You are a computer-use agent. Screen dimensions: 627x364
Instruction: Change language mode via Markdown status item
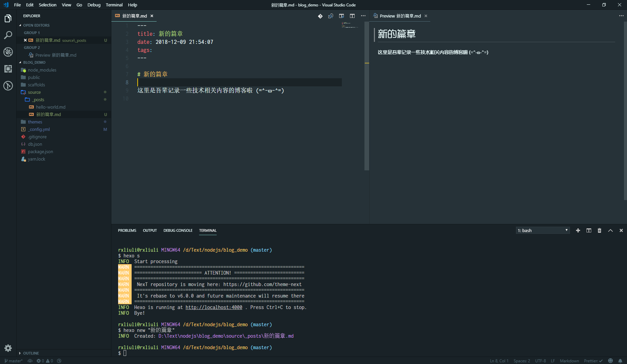coord(569,361)
